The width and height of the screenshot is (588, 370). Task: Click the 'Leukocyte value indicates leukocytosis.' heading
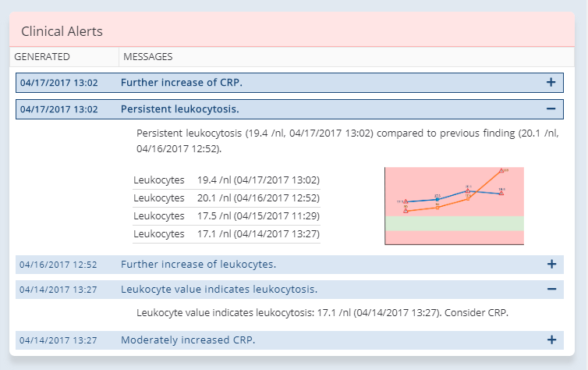pos(218,289)
